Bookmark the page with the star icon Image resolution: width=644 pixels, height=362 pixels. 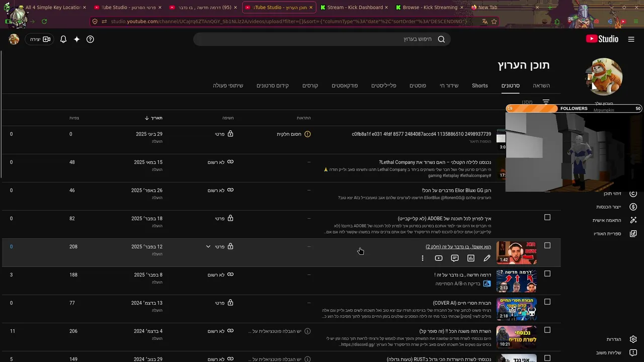coord(494,22)
